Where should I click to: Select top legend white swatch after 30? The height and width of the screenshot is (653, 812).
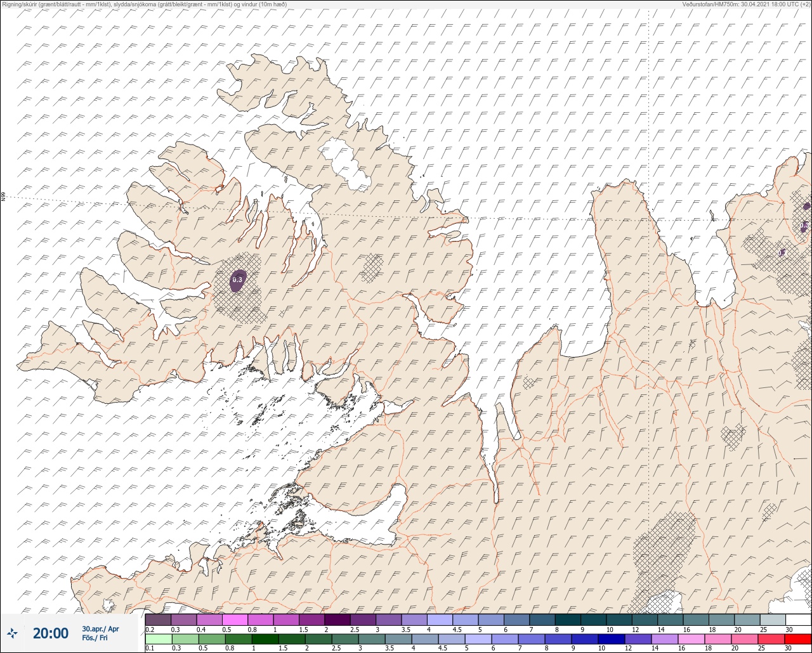pos(799,619)
